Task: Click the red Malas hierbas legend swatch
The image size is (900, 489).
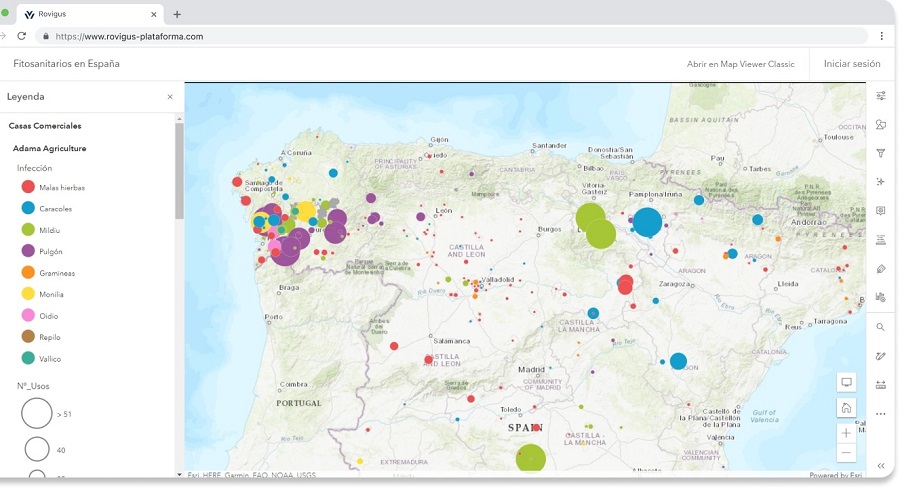Action: (28, 187)
